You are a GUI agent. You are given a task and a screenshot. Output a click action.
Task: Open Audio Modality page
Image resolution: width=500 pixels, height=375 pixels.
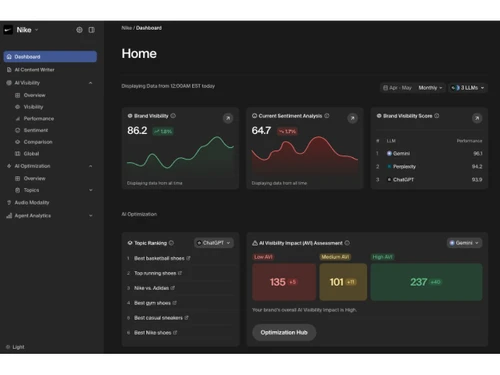[x=32, y=203]
